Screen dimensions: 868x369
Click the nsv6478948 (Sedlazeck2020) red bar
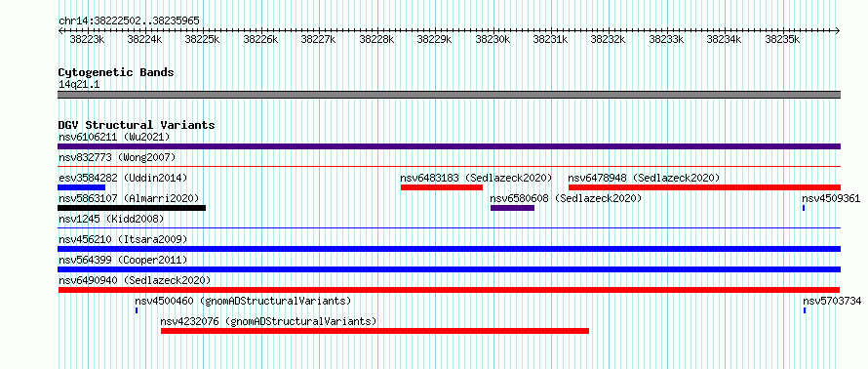pyautogui.click(x=705, y=187)
